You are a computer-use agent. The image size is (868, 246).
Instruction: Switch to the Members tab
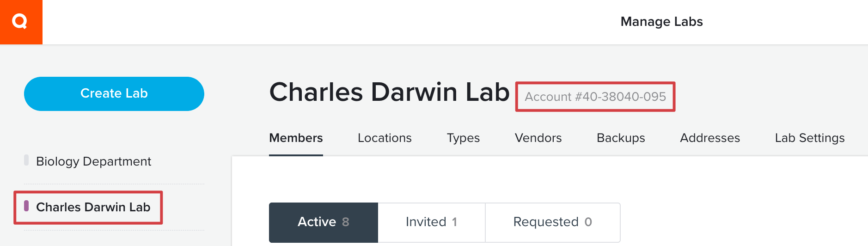pyautogui.click(x=296, y=138)
